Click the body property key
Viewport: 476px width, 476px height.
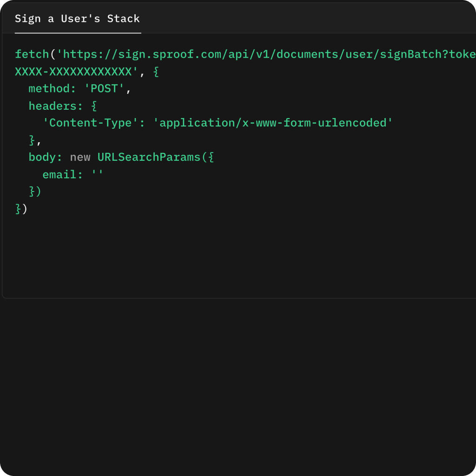pyautogui.click(x=42, y=157)
